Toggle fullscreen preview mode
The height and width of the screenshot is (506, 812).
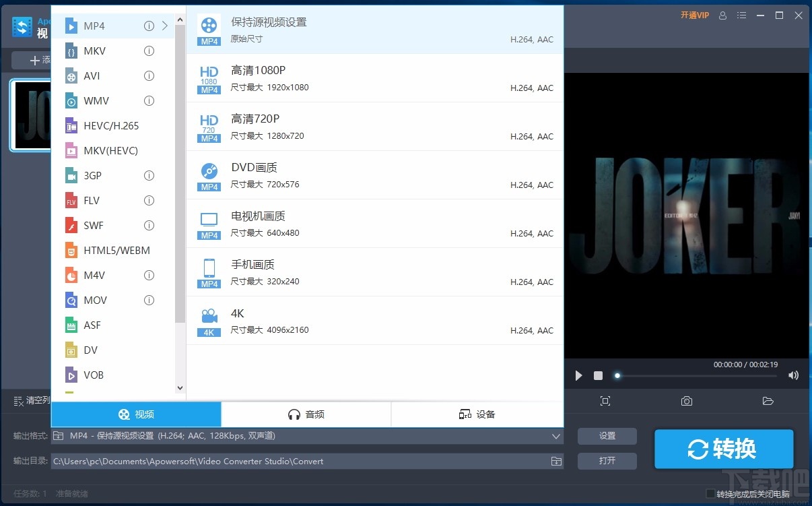(x=605, y=400)
